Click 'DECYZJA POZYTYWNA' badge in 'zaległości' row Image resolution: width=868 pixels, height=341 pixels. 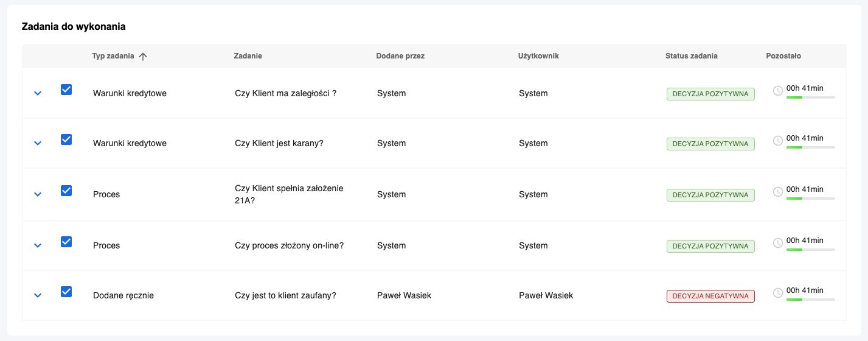pos(710,94)
